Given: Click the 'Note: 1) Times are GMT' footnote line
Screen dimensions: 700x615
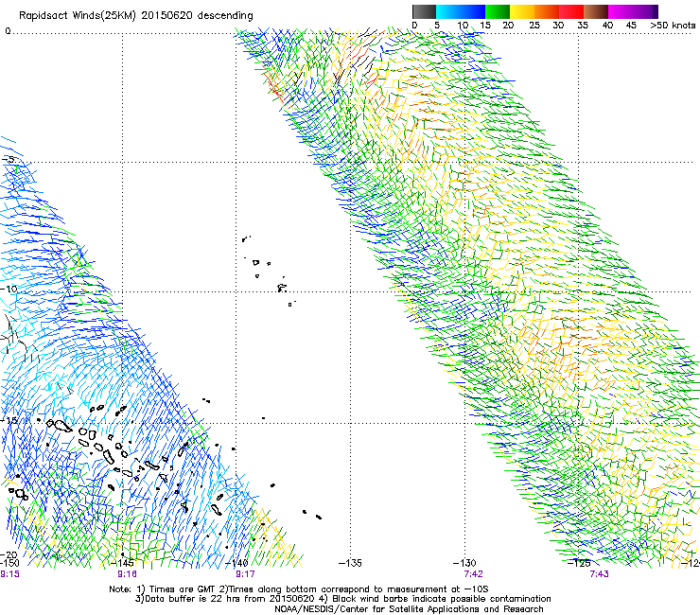Looking at the screenshot, I should 299,589.
